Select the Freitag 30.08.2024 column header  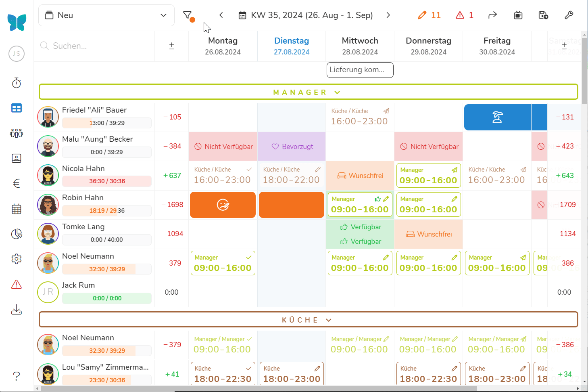(x=497, y=46)
